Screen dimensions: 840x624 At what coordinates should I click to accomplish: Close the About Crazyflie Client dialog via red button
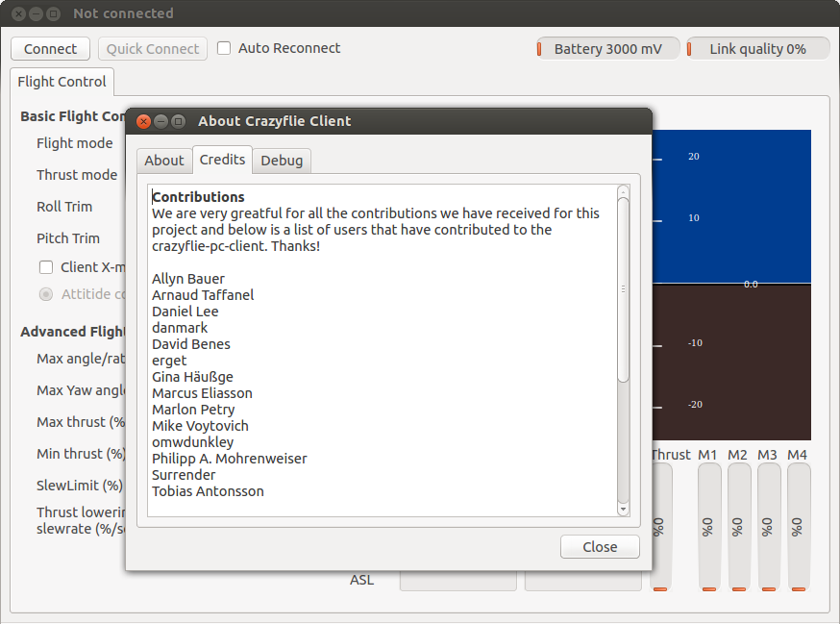click(x=143, y=122)
